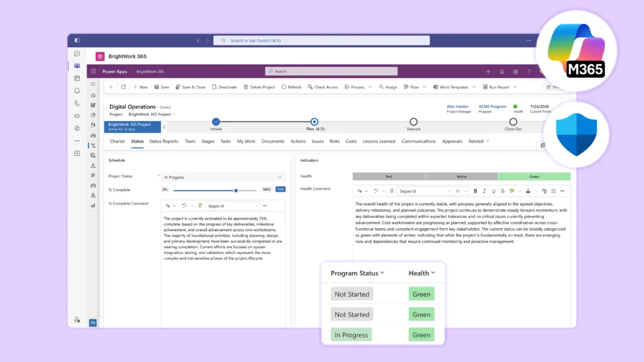
Task: Click the add apps plus icon in rail
Action: click(x=77, y=153)
